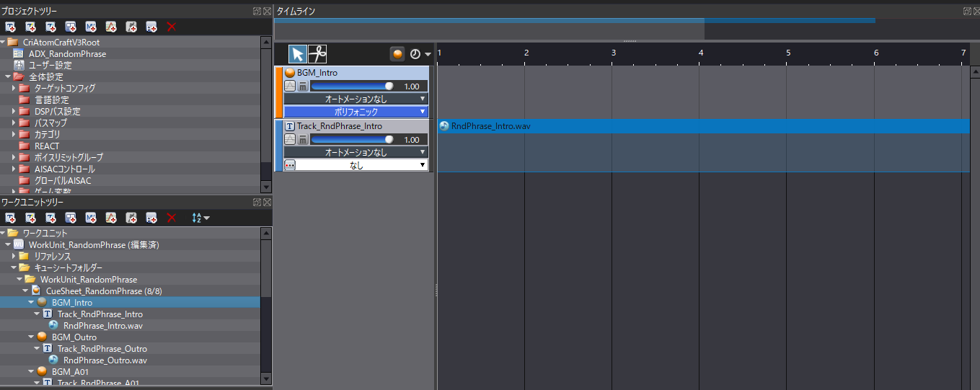Expand the DSPバス設定 folder

(14, 111)
